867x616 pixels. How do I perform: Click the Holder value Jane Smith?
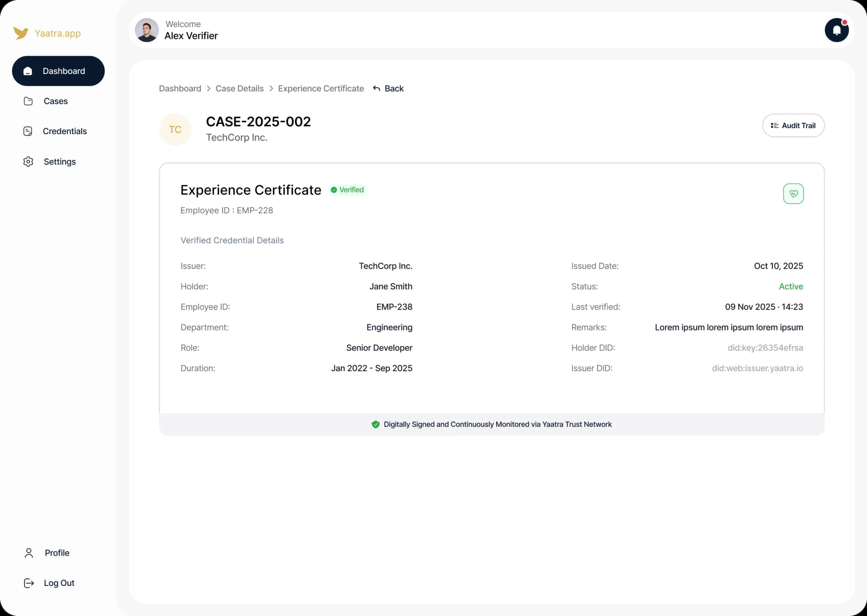pyautogui.click(x=391, y=286)
